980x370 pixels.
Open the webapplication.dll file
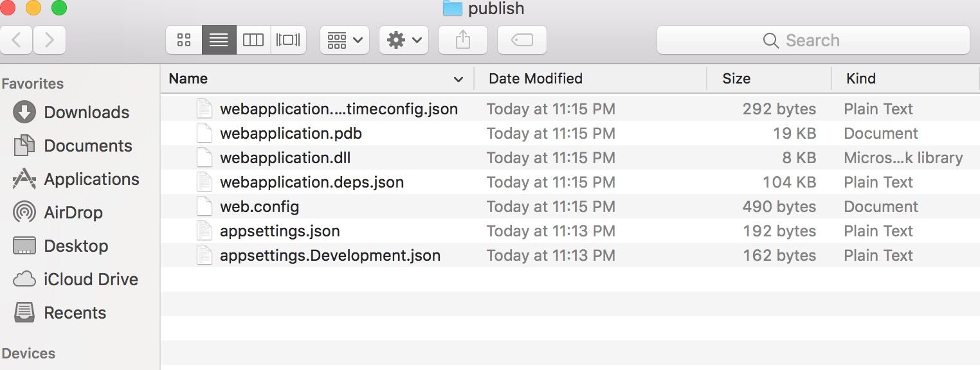pyautogui.click(x=285, y=157)
